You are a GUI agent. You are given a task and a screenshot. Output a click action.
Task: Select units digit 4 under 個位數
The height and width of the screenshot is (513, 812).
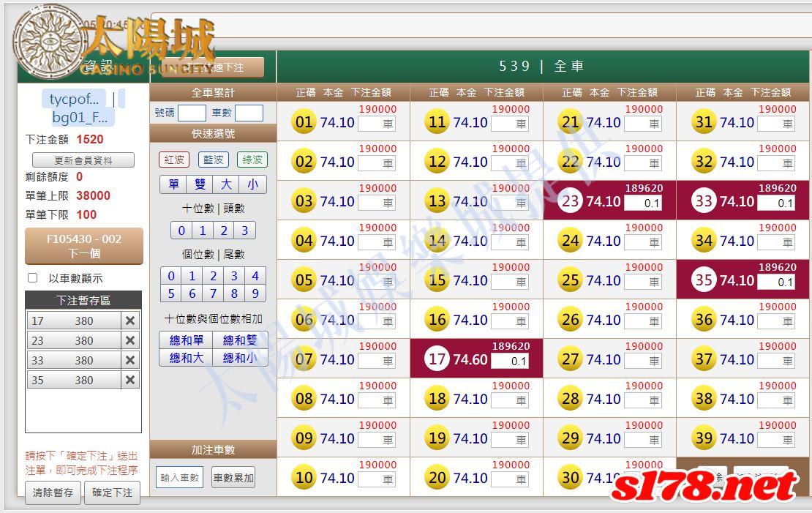[x=255, y=276]
